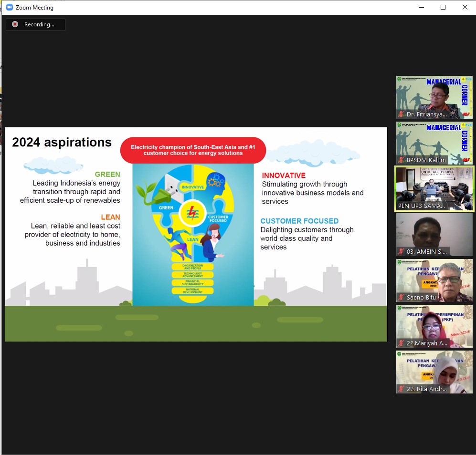Click muted mic icon on BPSDM Kaltim tile

click(x=402, y=160)
